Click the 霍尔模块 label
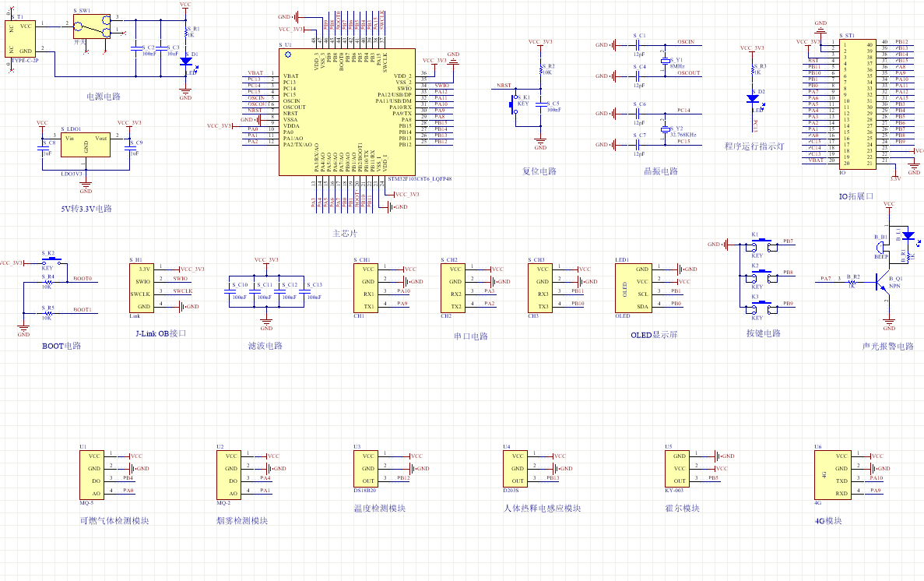 click(x=683, y=509)
